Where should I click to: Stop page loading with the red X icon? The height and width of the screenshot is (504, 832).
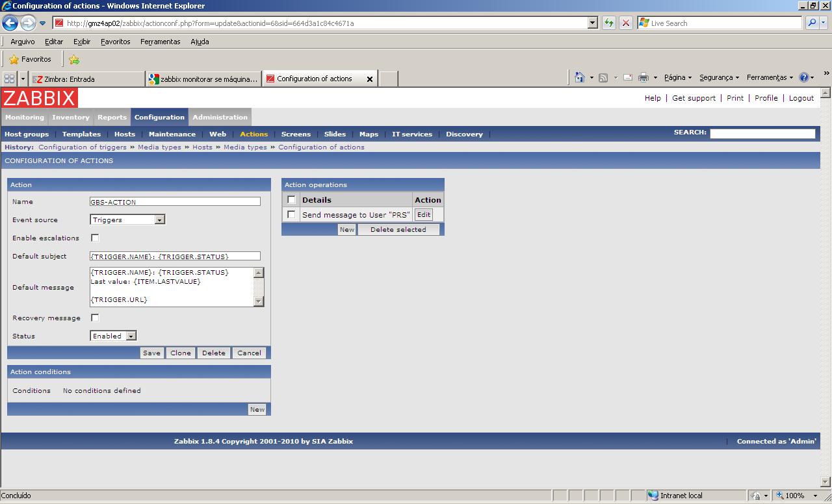[626, 23]
